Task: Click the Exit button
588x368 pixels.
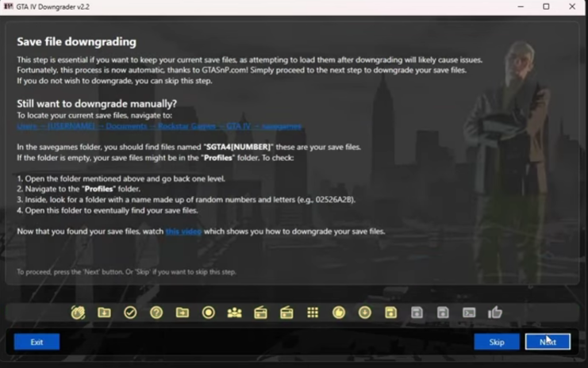Action: click(37, 342)
